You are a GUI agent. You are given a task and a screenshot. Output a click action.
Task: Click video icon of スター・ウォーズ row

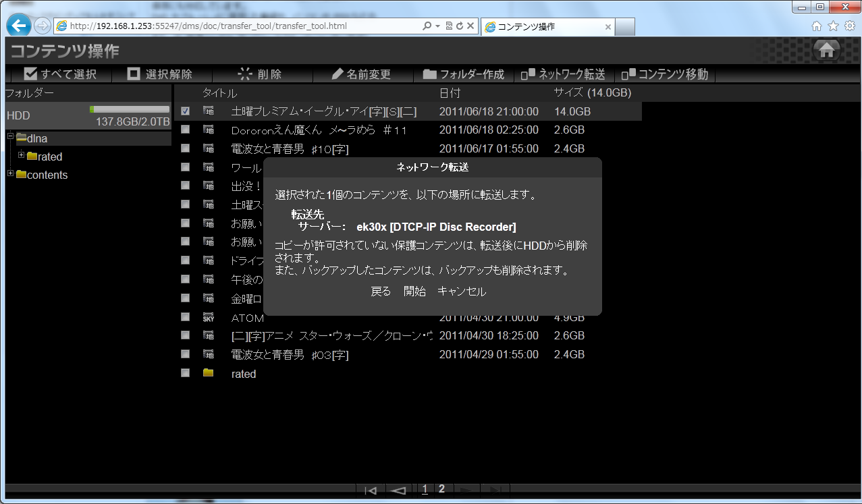point(209,335)
